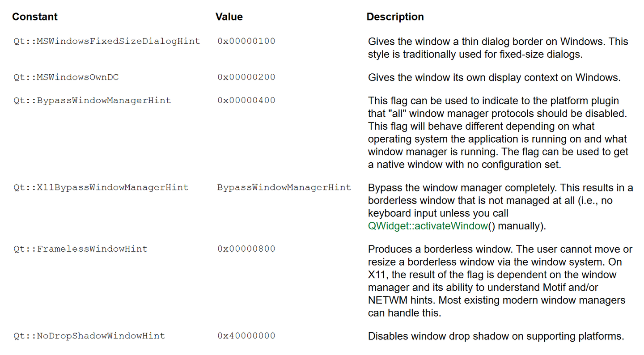Click the "Disables window drop shadow" description
Image resolution: width=644 pixels, height=355 pixels.
click(x=496, y=336)
